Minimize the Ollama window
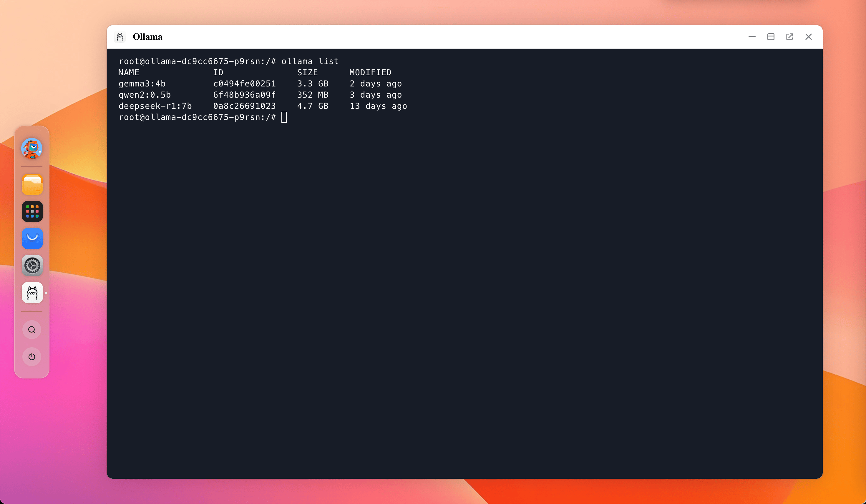 click(752, 37)
